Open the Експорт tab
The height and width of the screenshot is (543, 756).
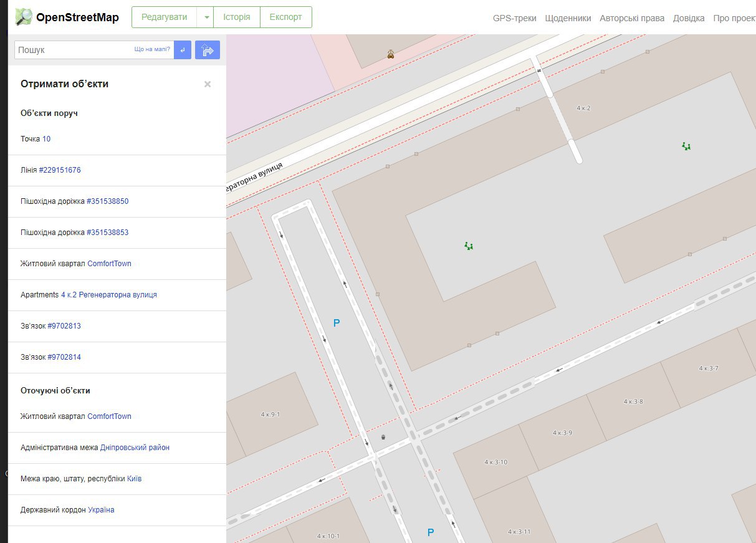point(286,17)
